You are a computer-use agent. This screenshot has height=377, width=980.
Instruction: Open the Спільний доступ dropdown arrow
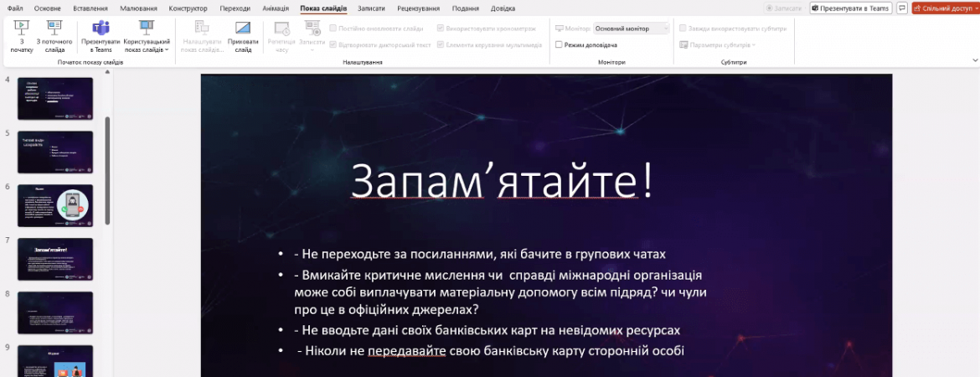[975, 8]
